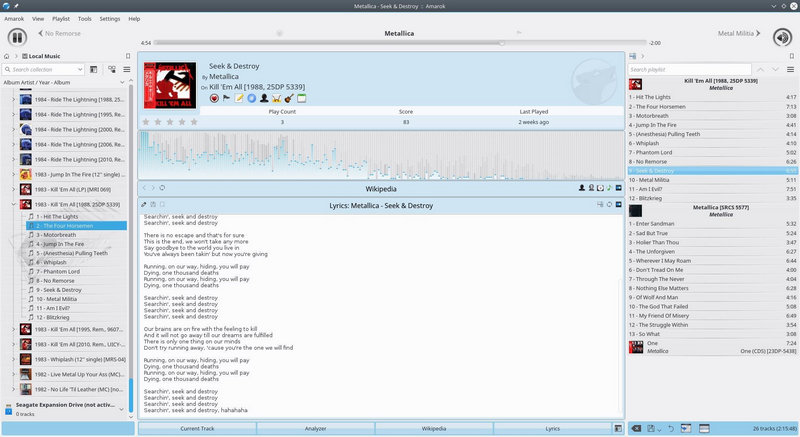Viewport: 800px width, 437px height.
Task: Switch to the Analyzer applet tab
Action: (x=315, y=428)
